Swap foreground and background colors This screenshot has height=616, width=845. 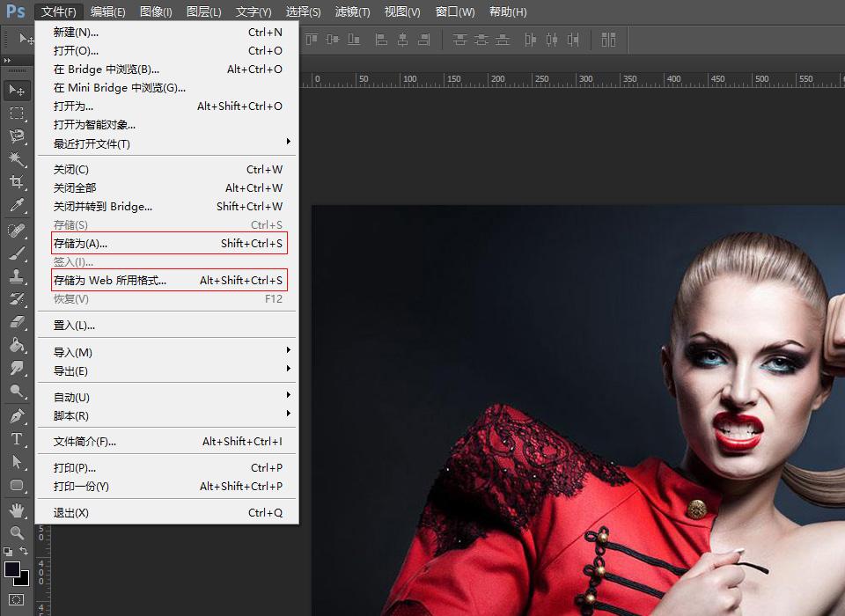click(x=25, y=552)
